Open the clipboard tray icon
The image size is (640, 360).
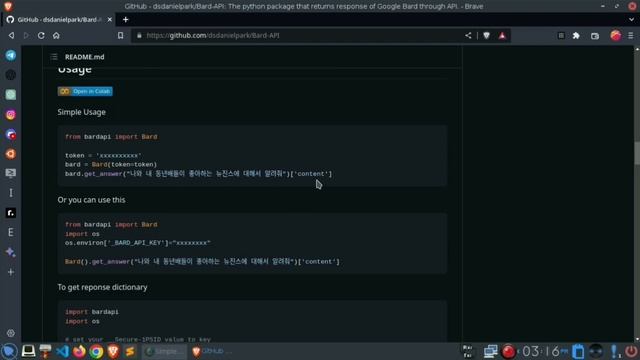point(578,351)
